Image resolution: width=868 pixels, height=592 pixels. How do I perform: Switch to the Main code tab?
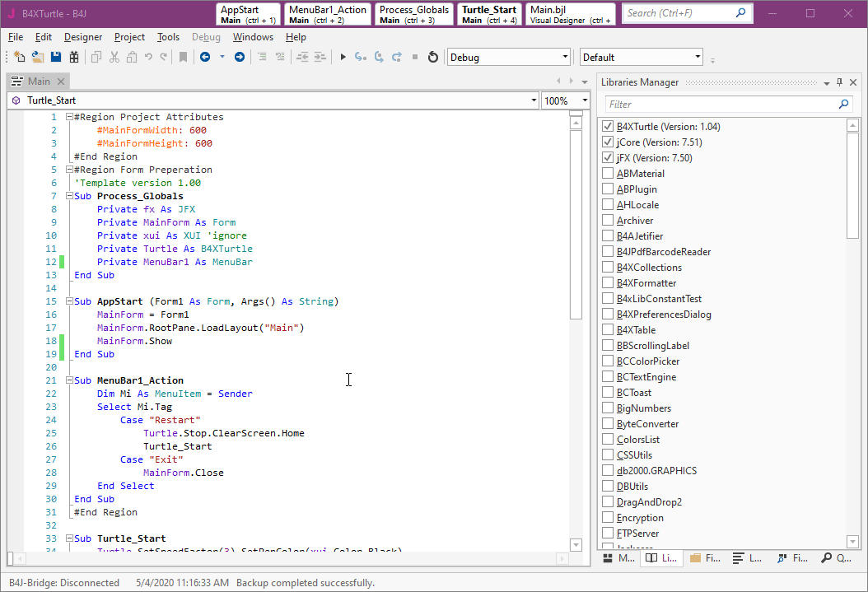pos(38,82)
